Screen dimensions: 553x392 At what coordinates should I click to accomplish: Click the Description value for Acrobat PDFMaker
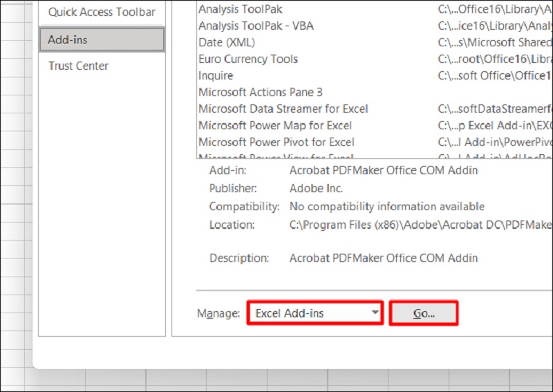tap(383, 259)
